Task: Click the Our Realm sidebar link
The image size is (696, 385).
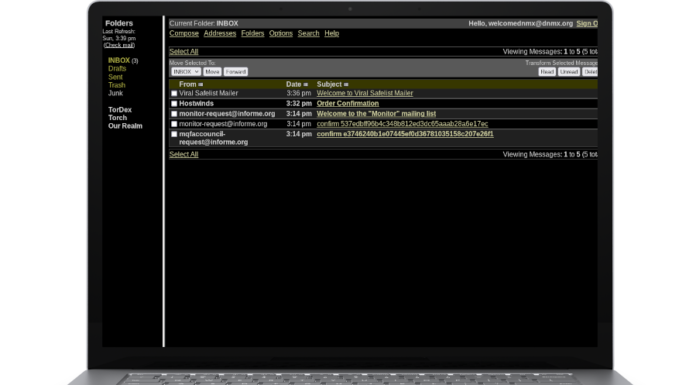Action: (125, 126)
